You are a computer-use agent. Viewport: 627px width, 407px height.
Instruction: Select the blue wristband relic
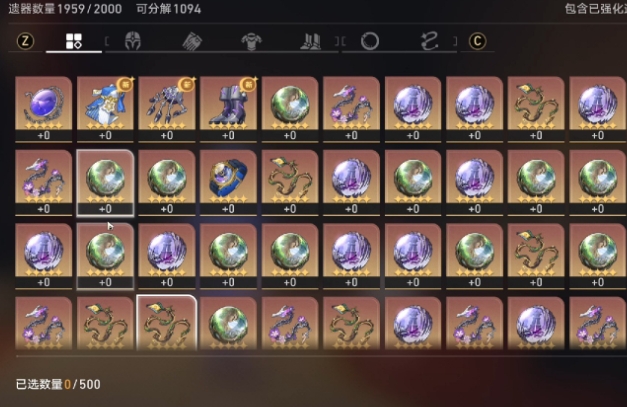(228, 183)
